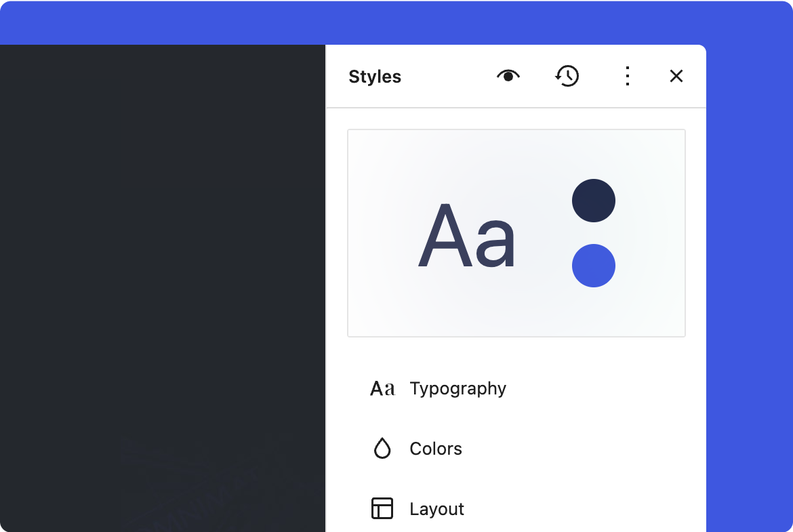
Task: Select the style preview card
Action: click(x=516, y=312)
